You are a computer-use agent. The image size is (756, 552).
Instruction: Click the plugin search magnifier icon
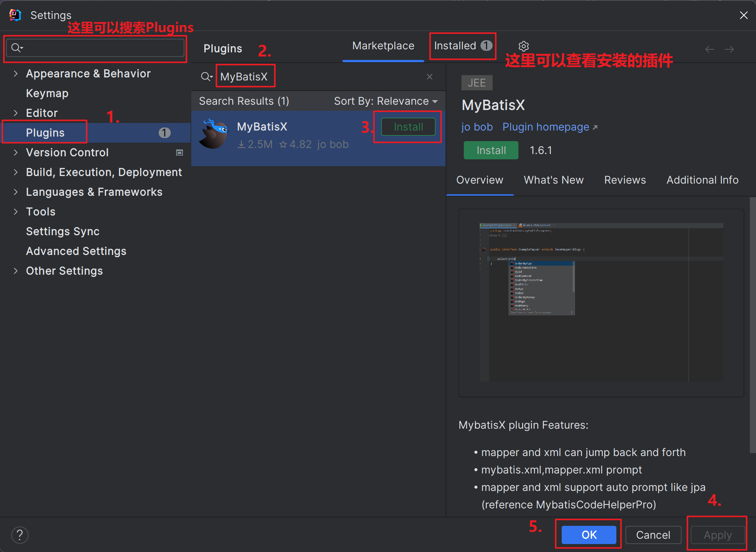pos(206,77)
